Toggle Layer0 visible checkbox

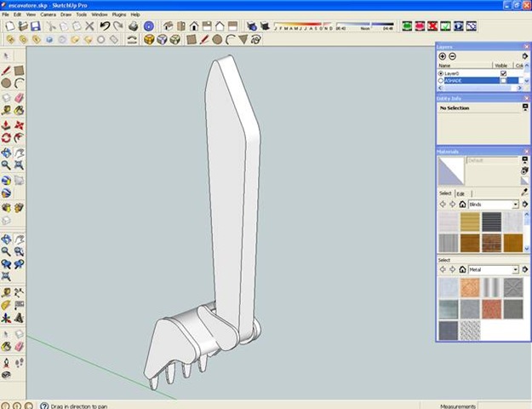click(503, 73)
